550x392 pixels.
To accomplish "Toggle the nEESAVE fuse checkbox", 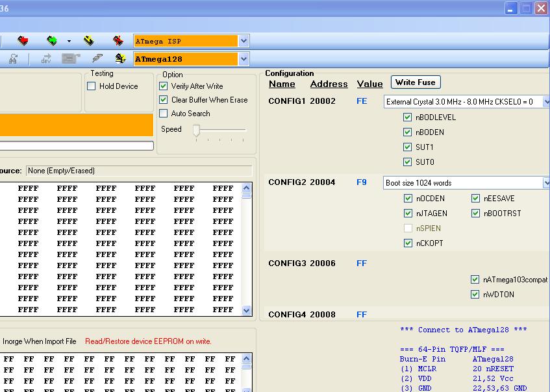I will pos(475,199).
